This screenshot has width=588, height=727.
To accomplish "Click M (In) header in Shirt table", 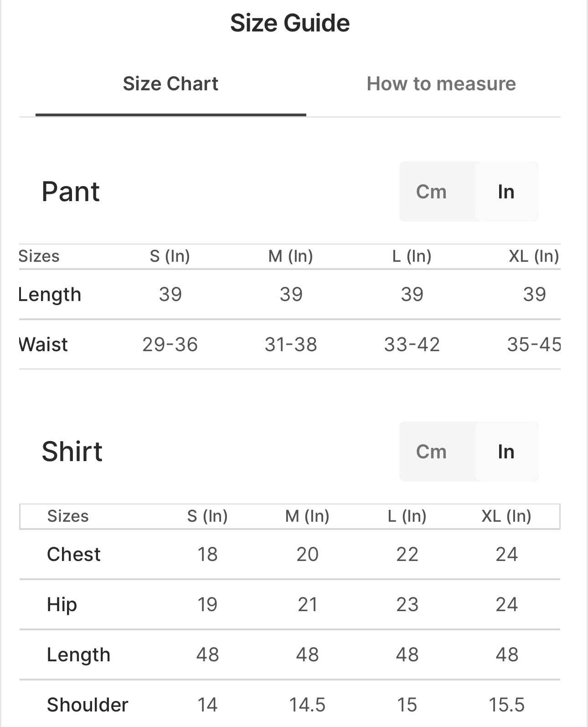I will [307, 516].
